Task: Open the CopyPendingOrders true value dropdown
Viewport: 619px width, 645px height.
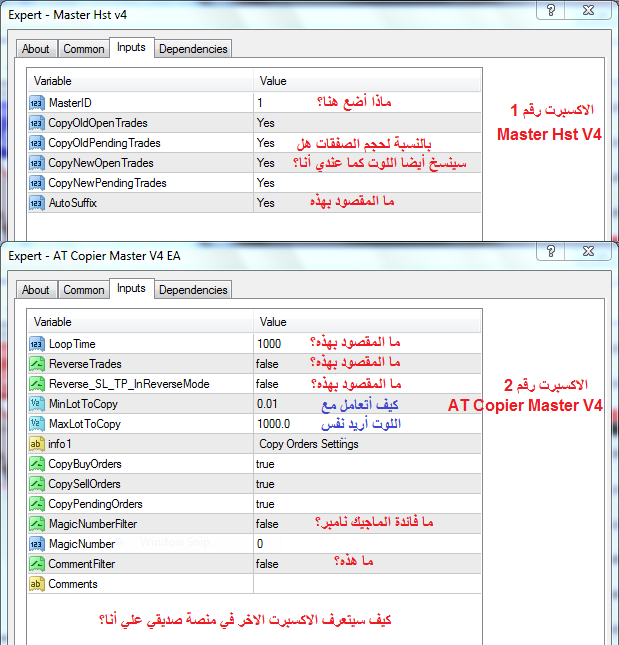Action: [265, 504]
